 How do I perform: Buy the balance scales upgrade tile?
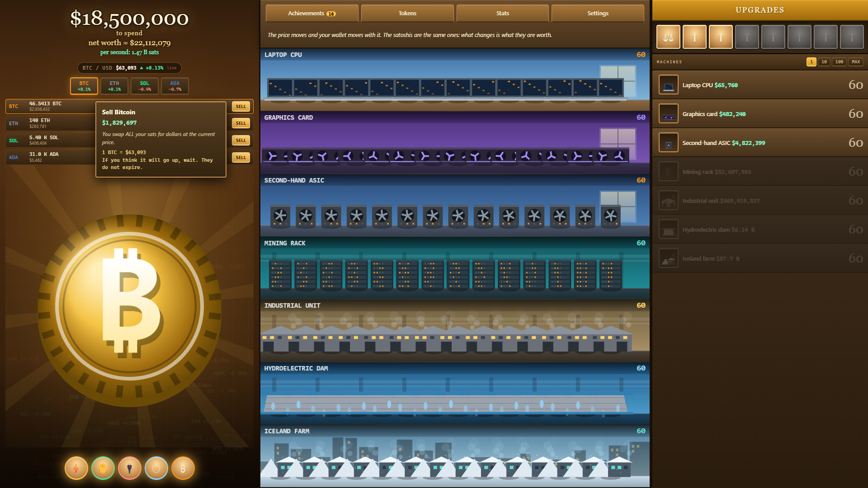click(668, 37)
